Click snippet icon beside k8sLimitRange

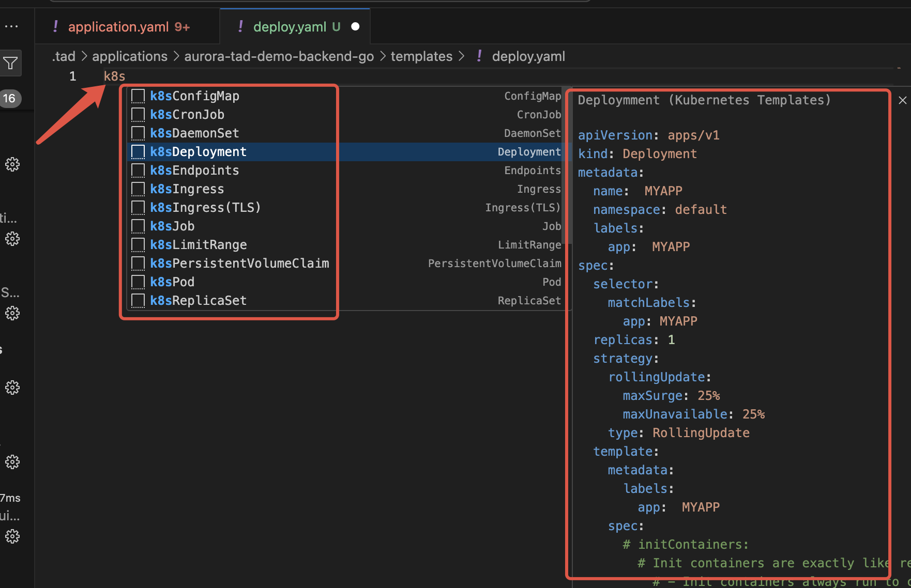(138, 245)
